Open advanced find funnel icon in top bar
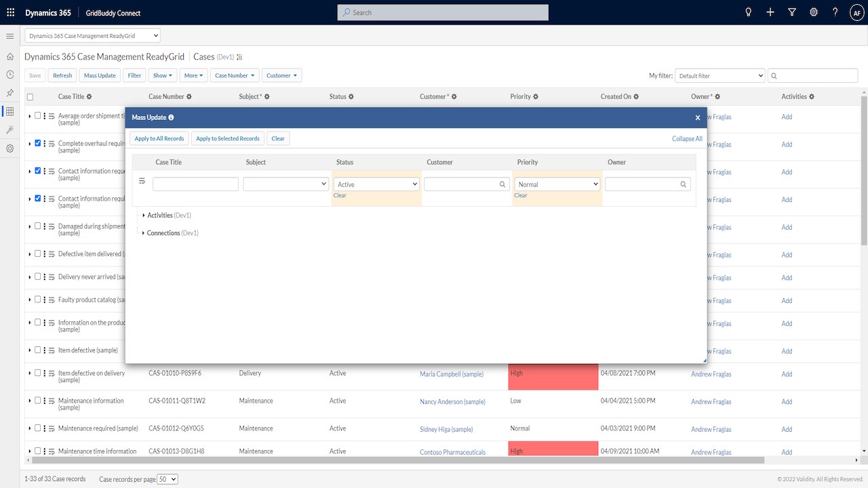The width and height of the screenshot is (868, 488). point(792,12)
